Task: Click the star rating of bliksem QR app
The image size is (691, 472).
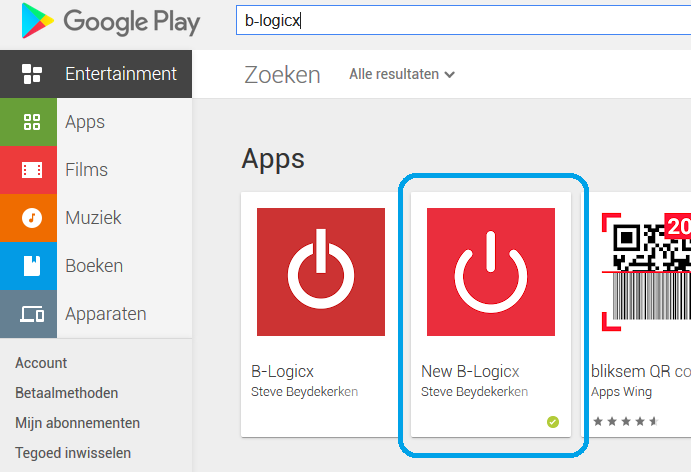Action: (x=625, y=421)
